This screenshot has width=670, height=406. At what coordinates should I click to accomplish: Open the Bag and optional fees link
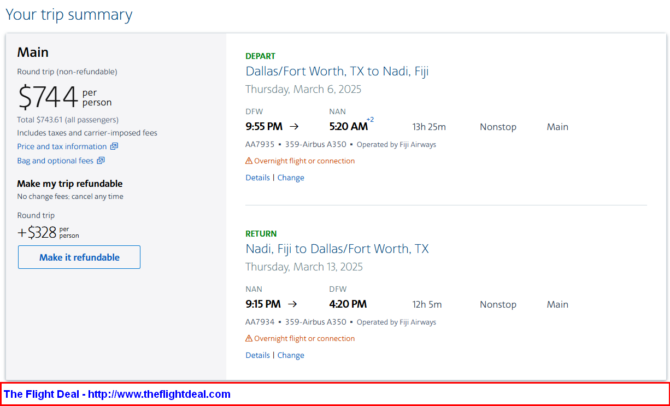55,161
